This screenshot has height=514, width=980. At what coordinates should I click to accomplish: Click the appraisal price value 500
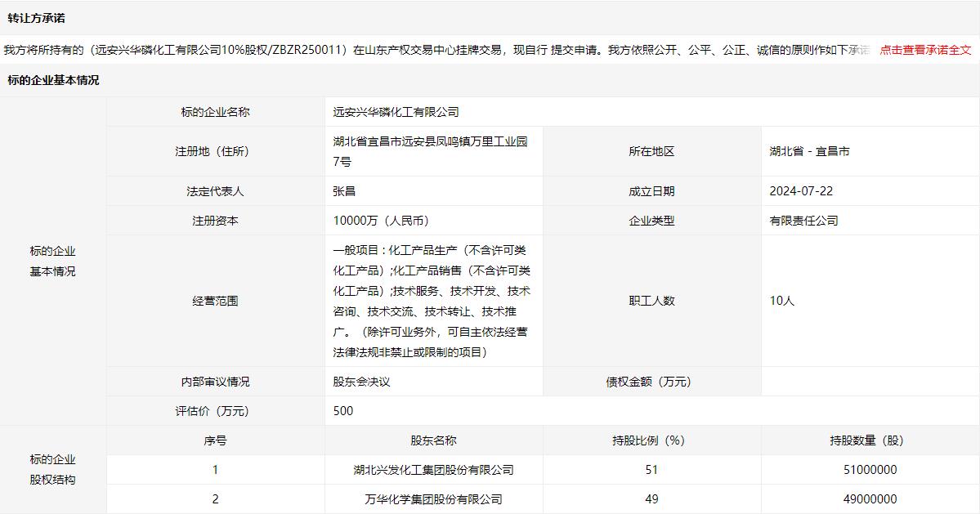343,411
